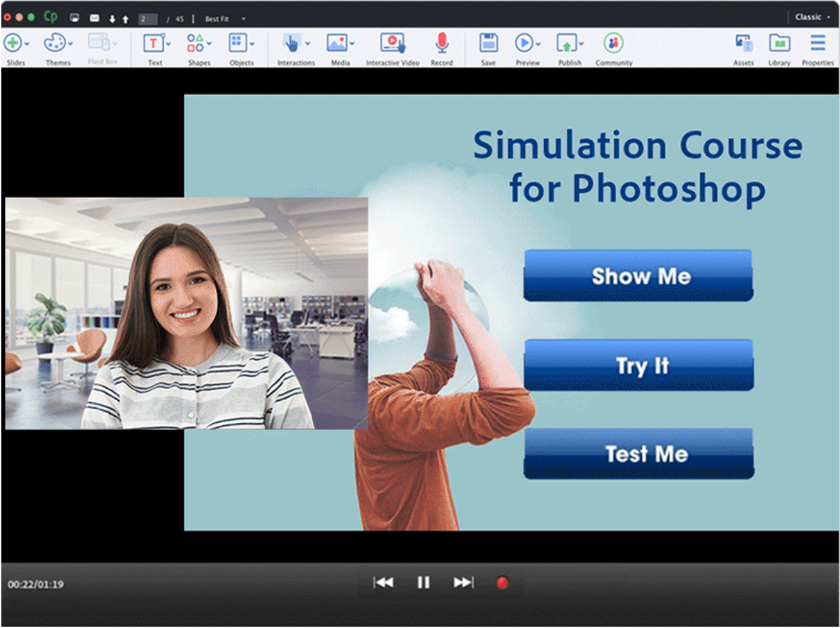840x628 pixels.
Task: Rewind with the skip-back playback button
Action: point(384,583)
